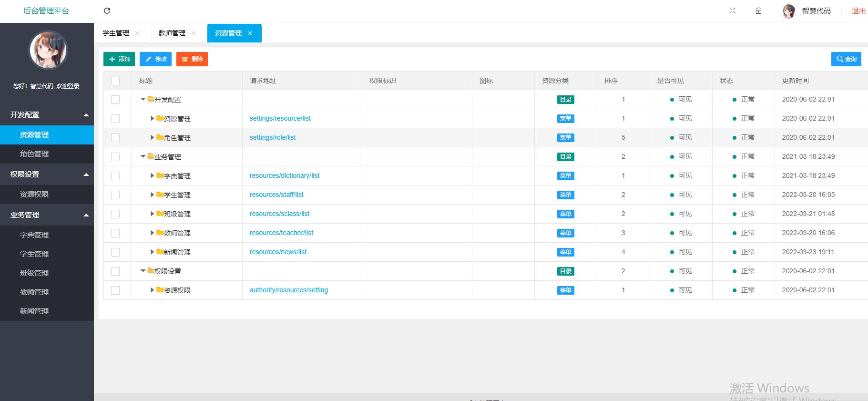
Task: Click the 退出 logout link
Action: (858, 11)
